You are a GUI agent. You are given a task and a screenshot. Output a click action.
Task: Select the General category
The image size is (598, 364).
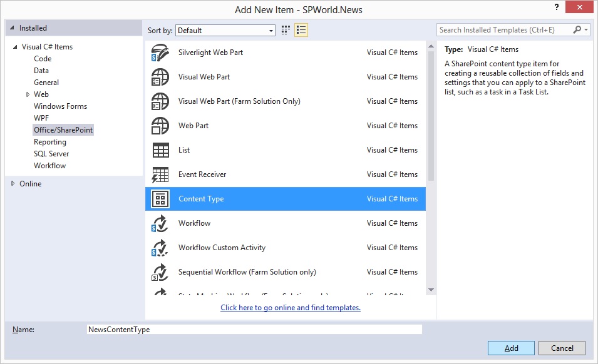(46, 82)
